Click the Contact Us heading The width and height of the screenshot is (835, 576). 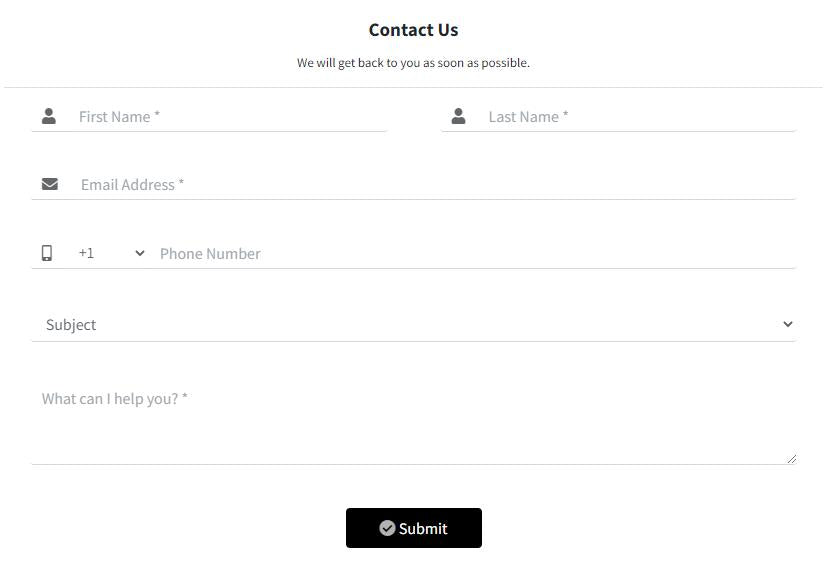click(414, 29)
